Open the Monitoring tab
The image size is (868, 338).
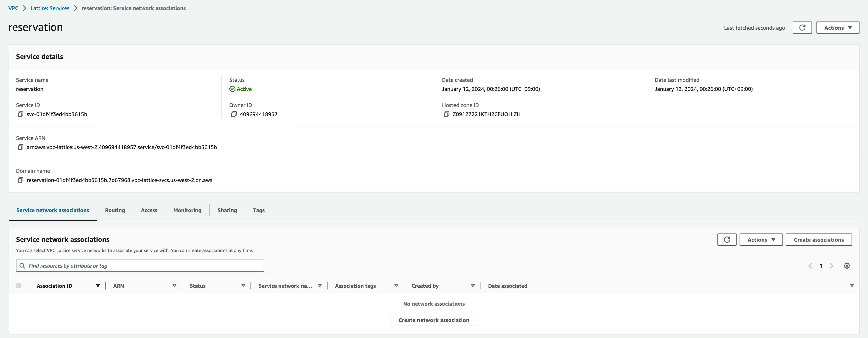(187, 210)
